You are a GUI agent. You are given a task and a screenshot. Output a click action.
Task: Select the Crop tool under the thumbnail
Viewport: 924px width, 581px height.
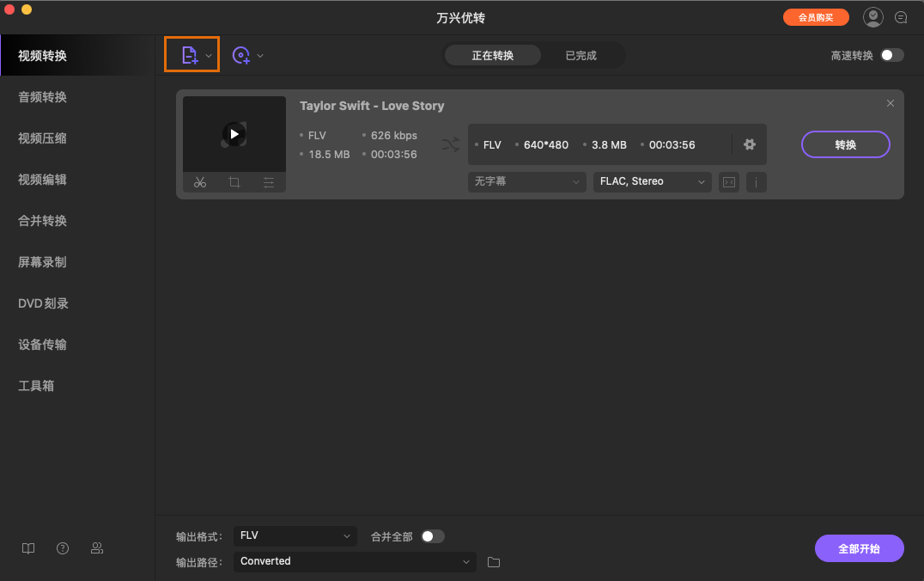(x=234, y=182)
